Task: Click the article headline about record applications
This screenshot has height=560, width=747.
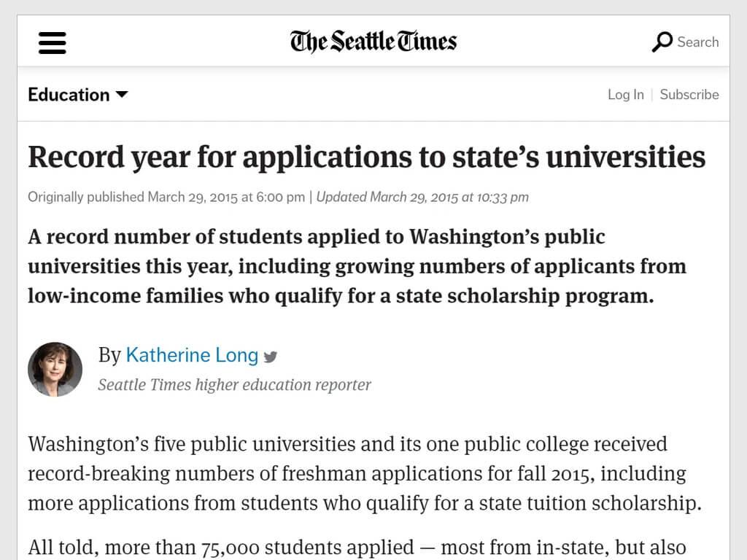Action: (366, 157)
